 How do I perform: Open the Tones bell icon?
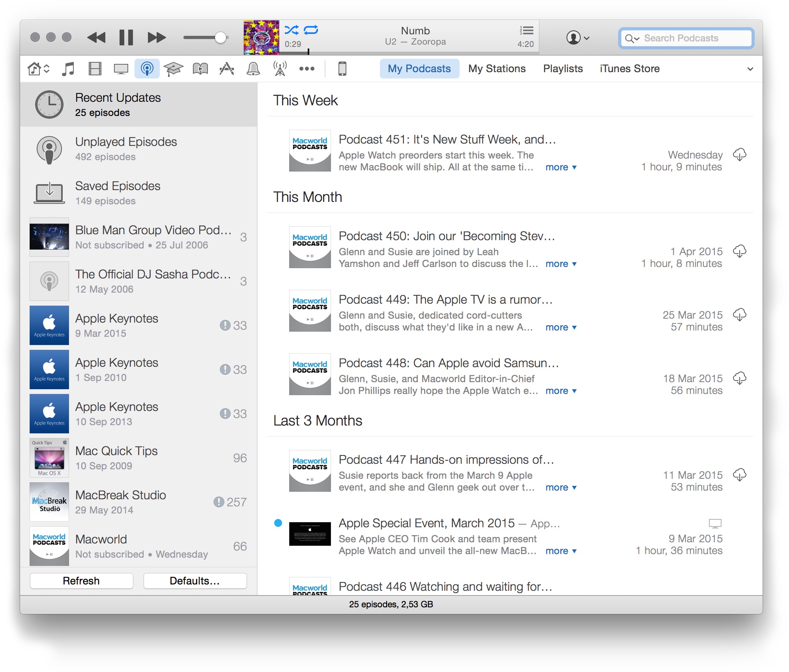253,69
